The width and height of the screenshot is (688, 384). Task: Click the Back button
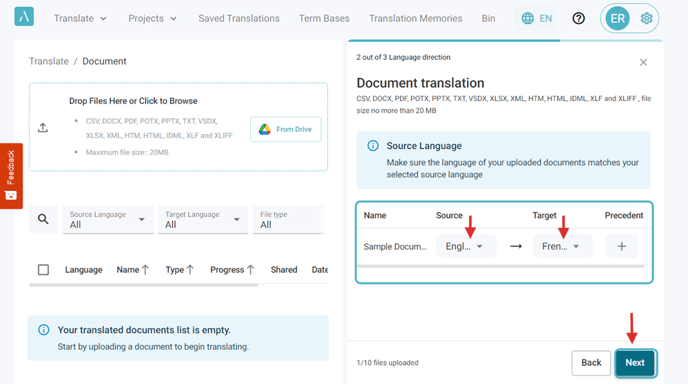591,363
